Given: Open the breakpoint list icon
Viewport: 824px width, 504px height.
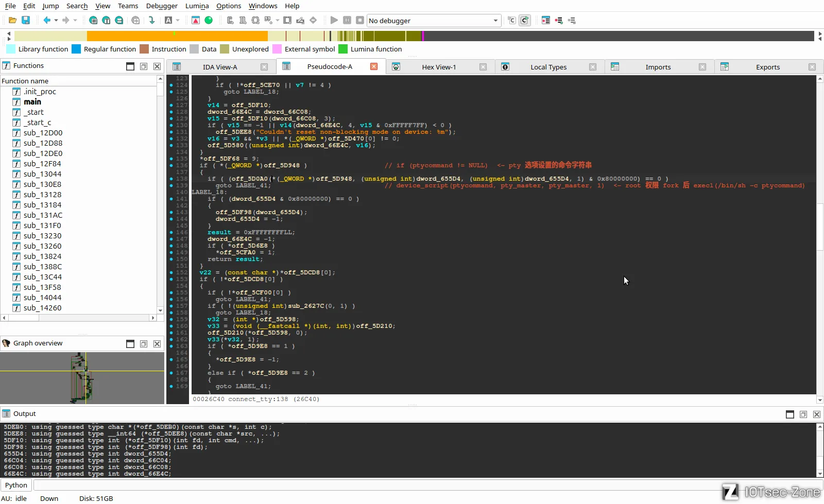Looking at the screenshot, I should [x=546, y=21].
